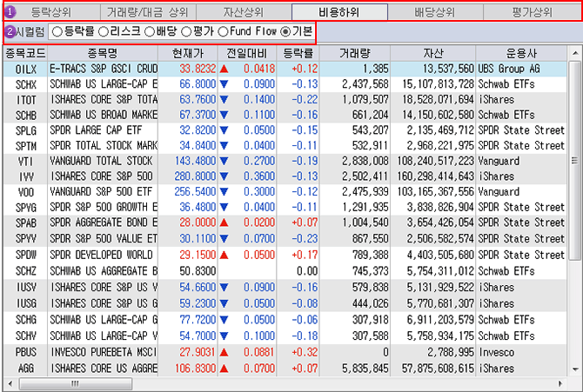Click the 143.4800 price of VTI
Viewport: 583px width, 392px height.
point(195,161)
